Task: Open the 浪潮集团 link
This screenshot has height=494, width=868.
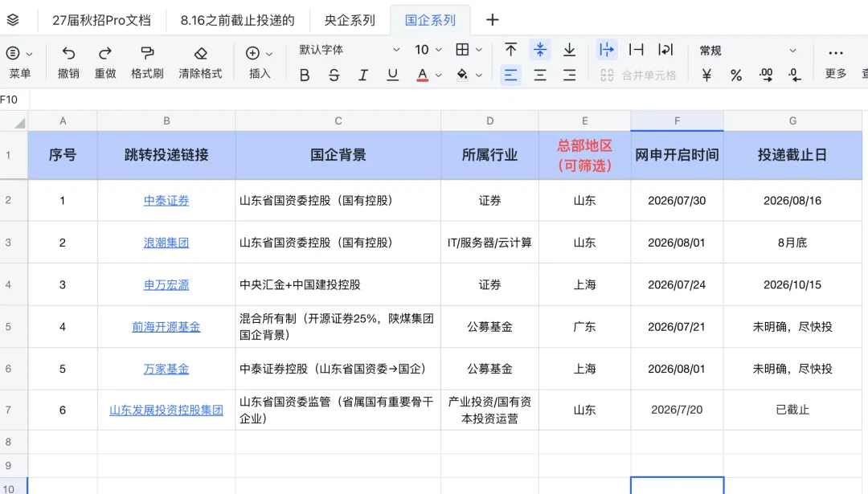Action: [x=166, y=243]
